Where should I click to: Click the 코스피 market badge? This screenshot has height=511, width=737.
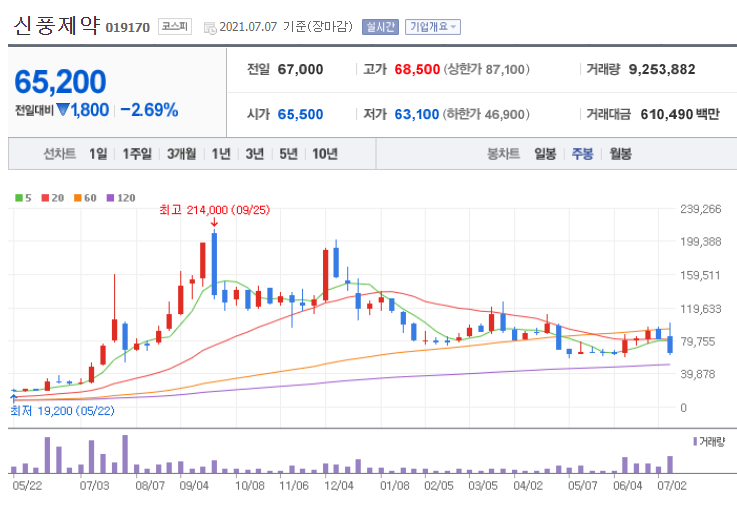175,26
